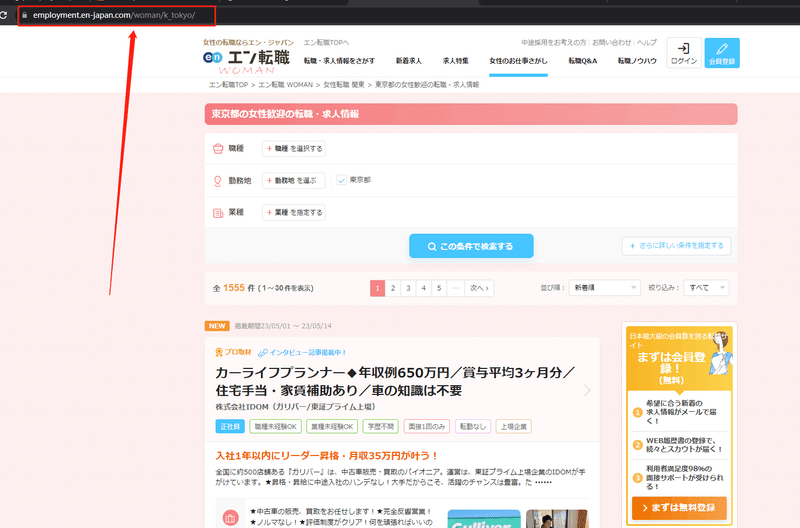Click the listing's right chevron arrow
Image resolution: width=800 pixels, height=528 pixels.
(x=587, y=390)
